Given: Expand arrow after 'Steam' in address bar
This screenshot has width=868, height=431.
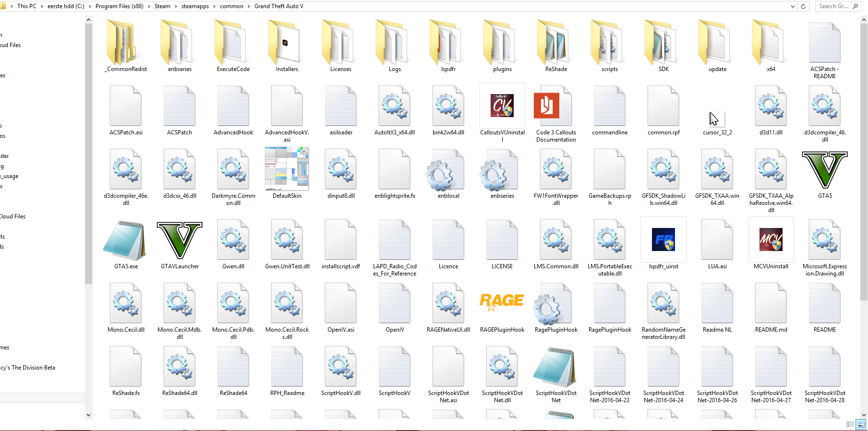Looking at the screenshot, I should tap(176, 6).
